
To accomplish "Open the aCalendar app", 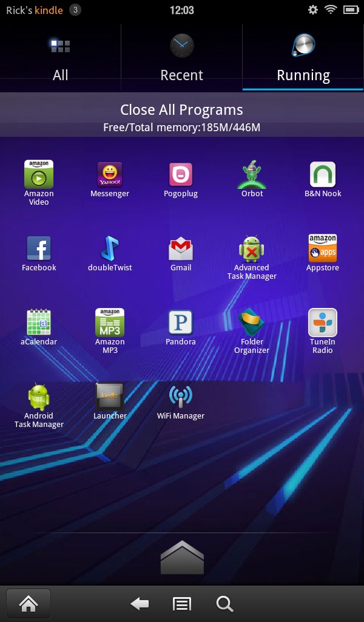I will coord(39,322).
